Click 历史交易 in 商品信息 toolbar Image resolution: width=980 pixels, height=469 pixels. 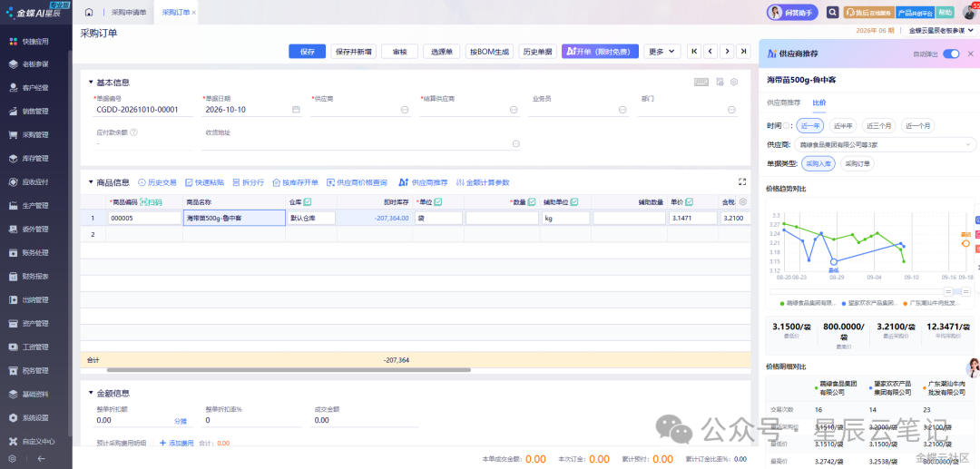(157, 182)
